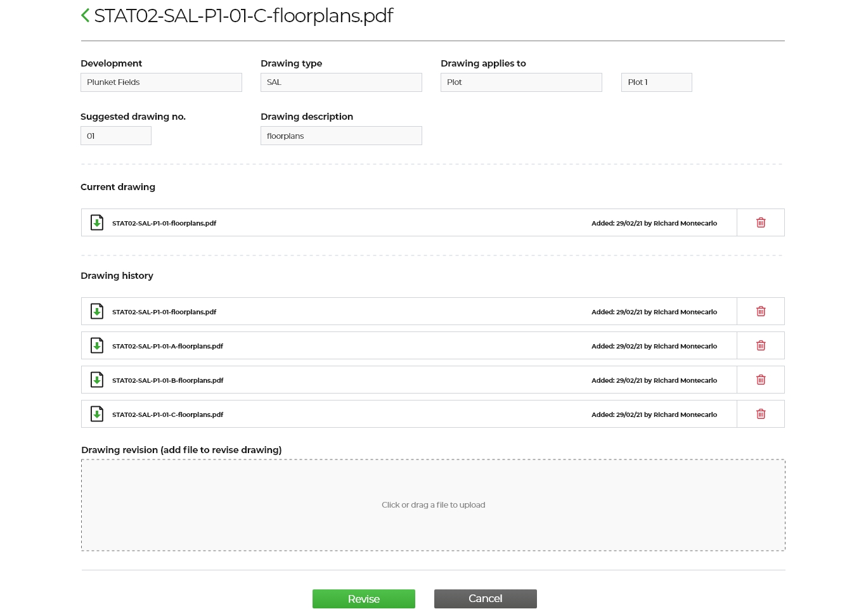This screenshot has height=616, width=866.
Task: Delete STAT02-SAL-P1-01-B-floorplans.pdf from history
Action: point(761,380)
